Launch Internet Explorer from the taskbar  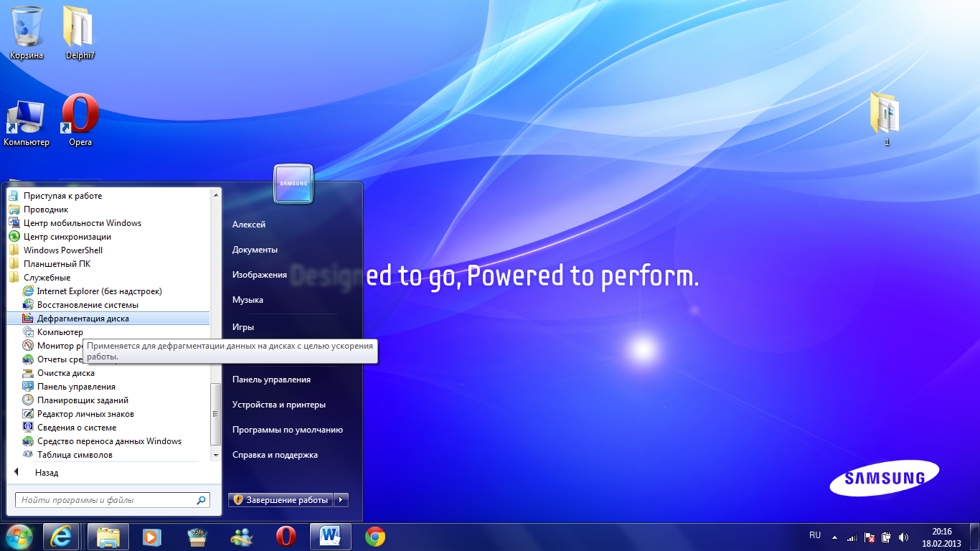click(x=61, y=537)
